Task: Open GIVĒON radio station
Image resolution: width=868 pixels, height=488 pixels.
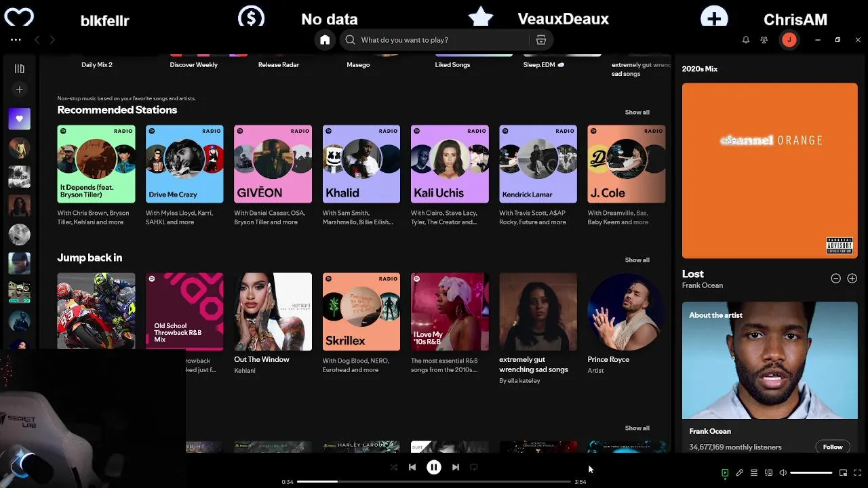Action: (273, 164)
